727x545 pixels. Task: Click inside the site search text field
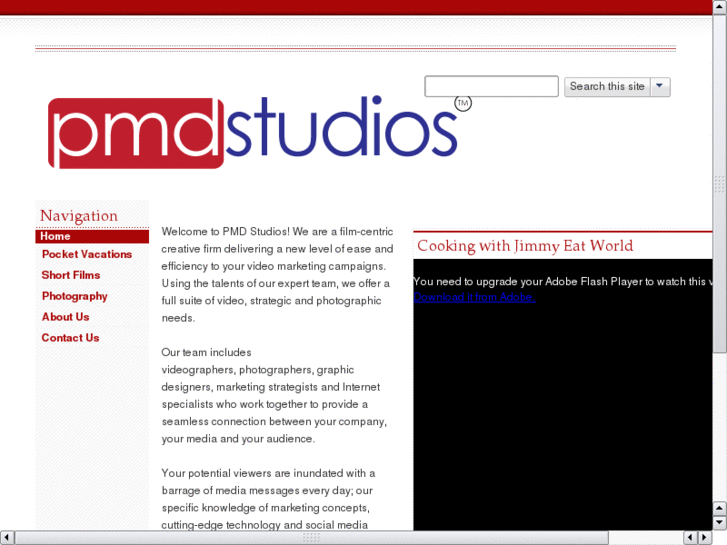tap(491, 86)
